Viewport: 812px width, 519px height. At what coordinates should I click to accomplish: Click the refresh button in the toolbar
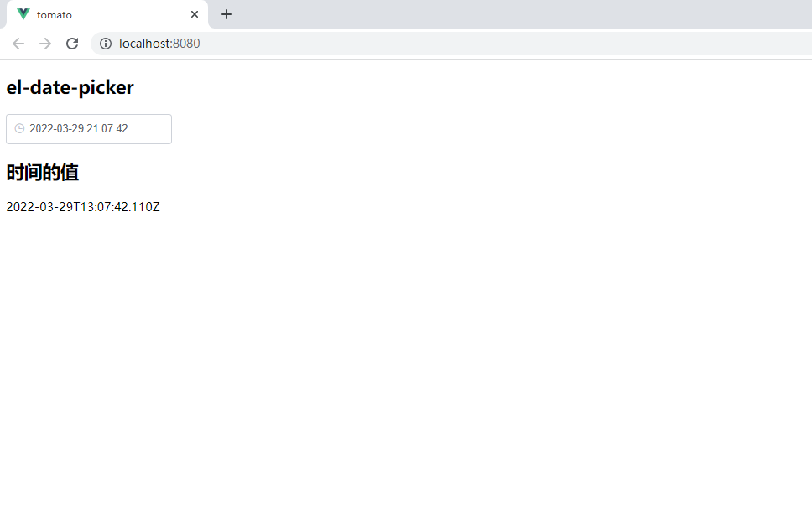pyautogui.click(x=72, y=43)
